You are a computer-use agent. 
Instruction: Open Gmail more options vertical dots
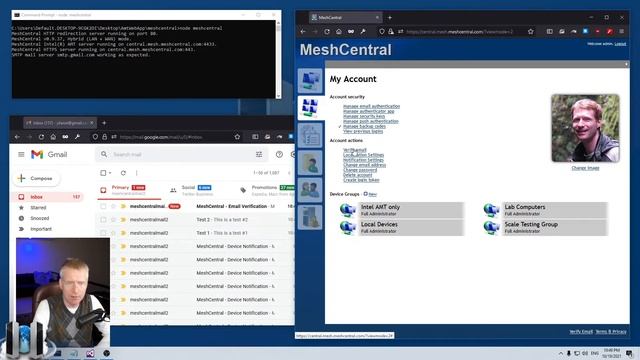136,173
